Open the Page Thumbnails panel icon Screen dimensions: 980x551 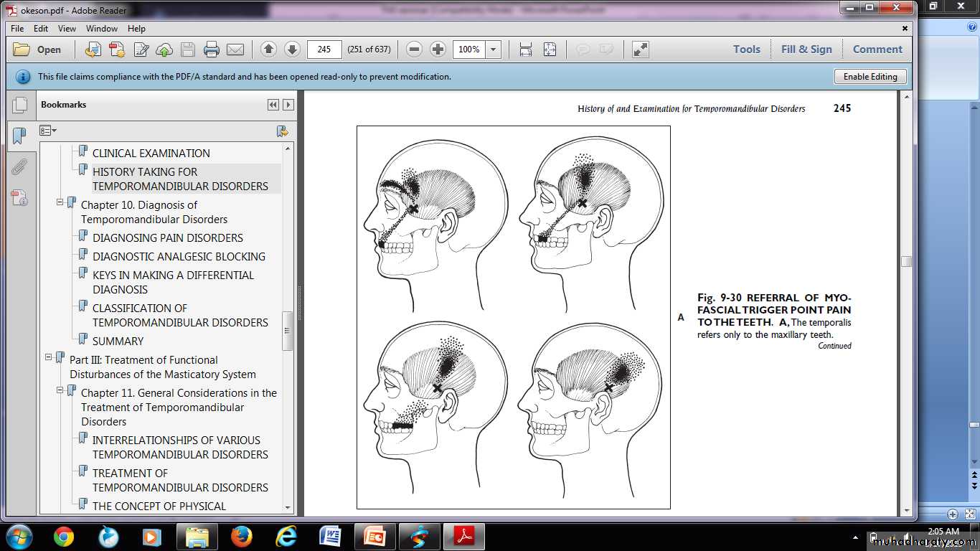pos(20,105)
